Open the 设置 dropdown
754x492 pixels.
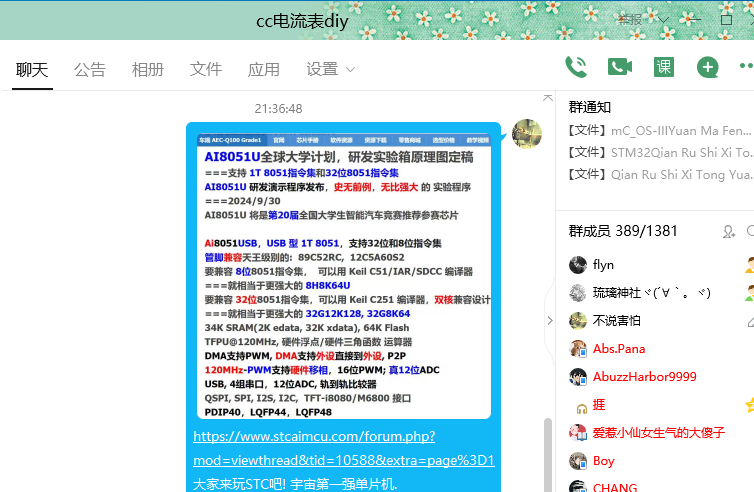(330, 69)
